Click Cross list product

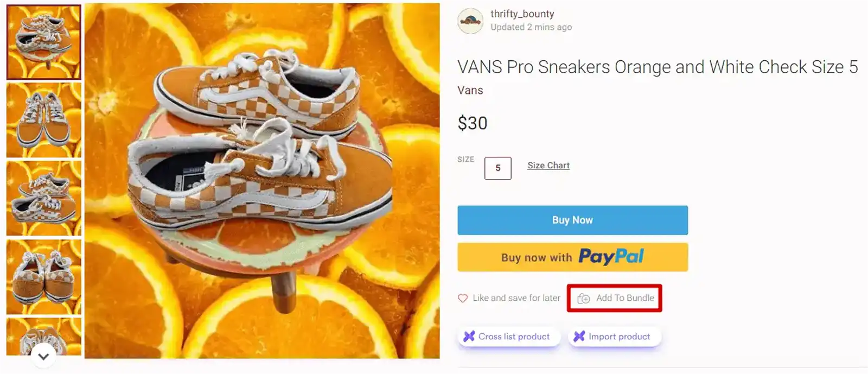pyautogui.click(x=510, y=336)
